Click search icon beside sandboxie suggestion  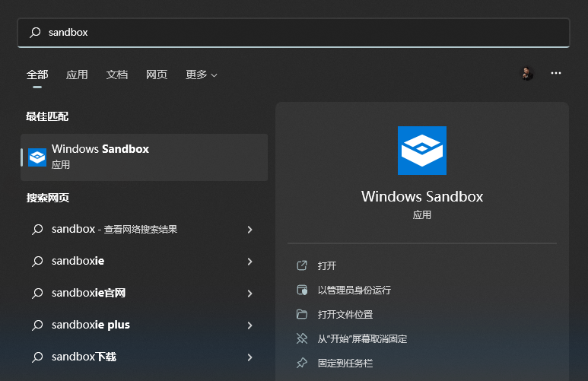(x=37, y=262)
